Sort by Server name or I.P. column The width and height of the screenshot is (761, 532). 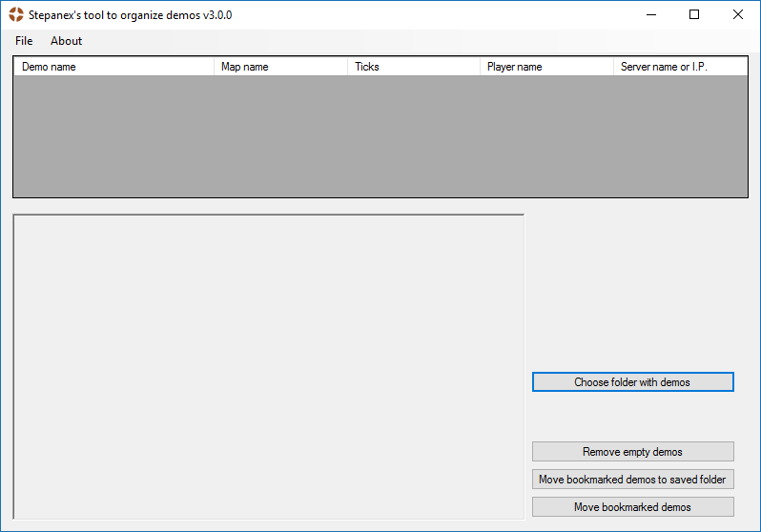click(681, 67)
